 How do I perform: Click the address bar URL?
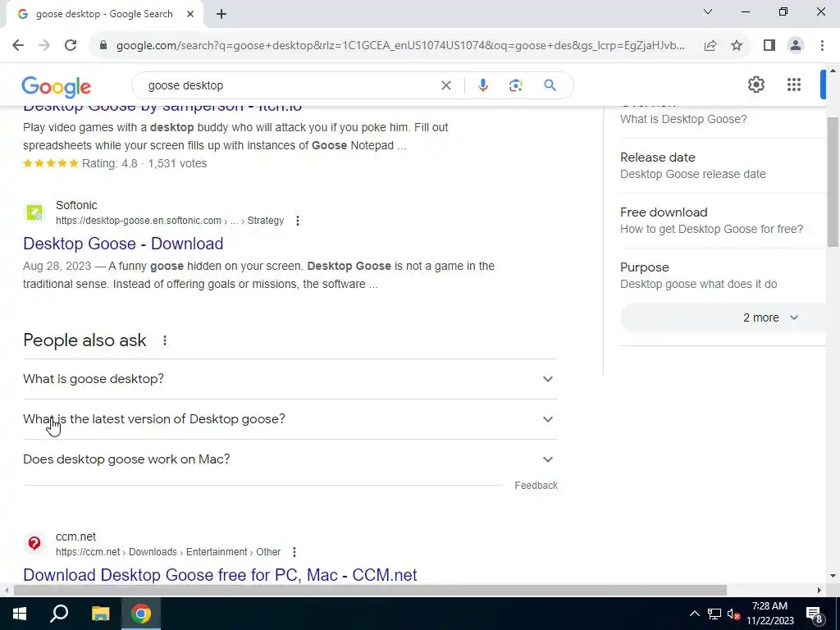[x=400, y=46]
